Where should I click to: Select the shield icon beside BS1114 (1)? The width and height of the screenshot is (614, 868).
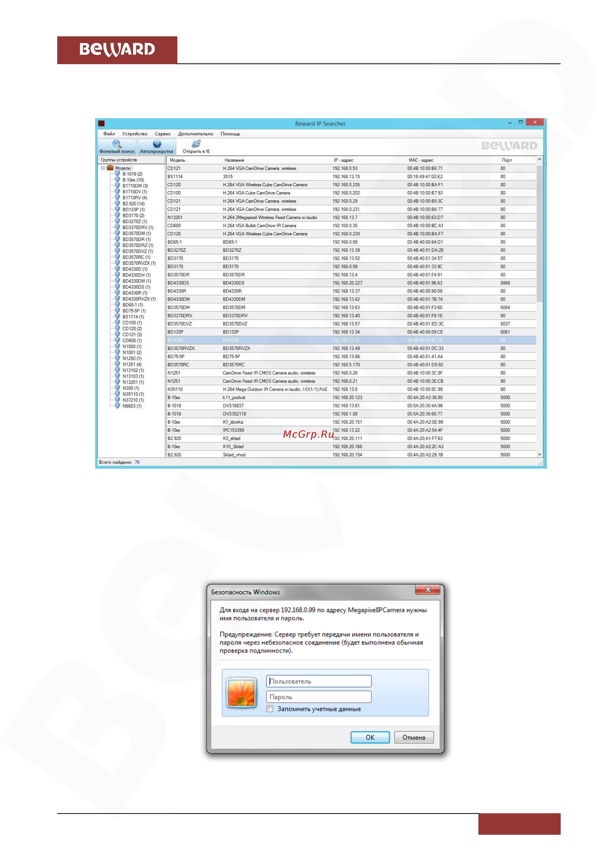(118, 317)
